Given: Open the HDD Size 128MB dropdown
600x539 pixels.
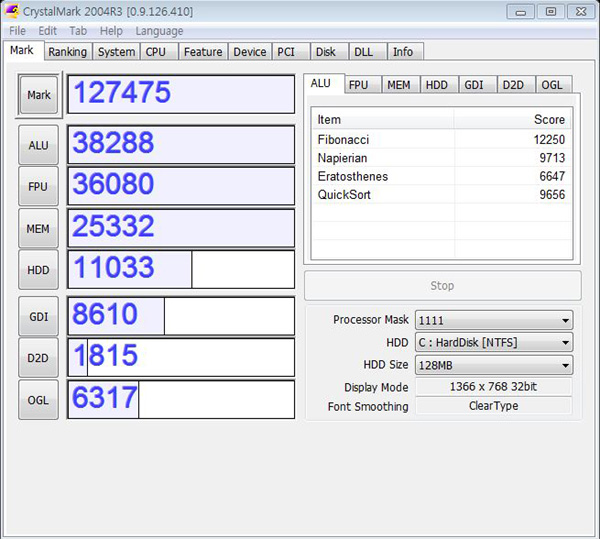Looking at the screenshot, I should pyautogui.click(x=493, y=365).
